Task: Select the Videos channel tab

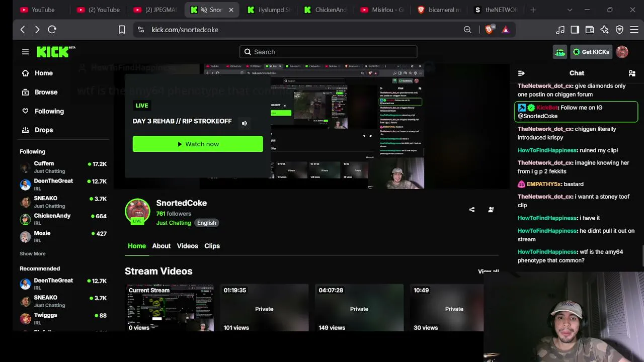Action: tap(187, 246)
